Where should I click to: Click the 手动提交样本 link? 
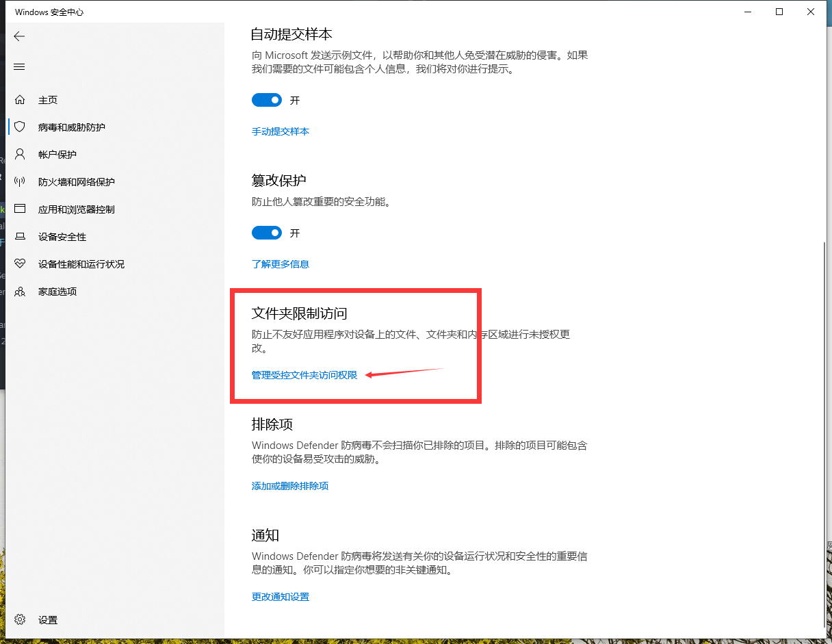281,131
